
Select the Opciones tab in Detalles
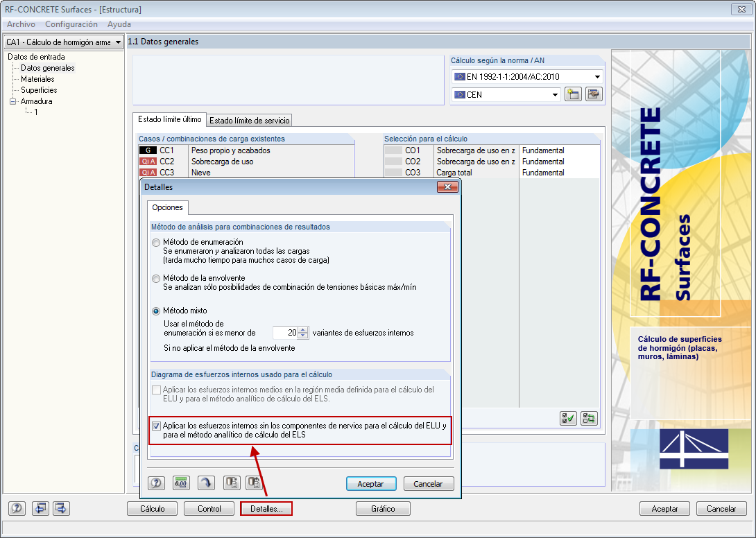(167, 207)
